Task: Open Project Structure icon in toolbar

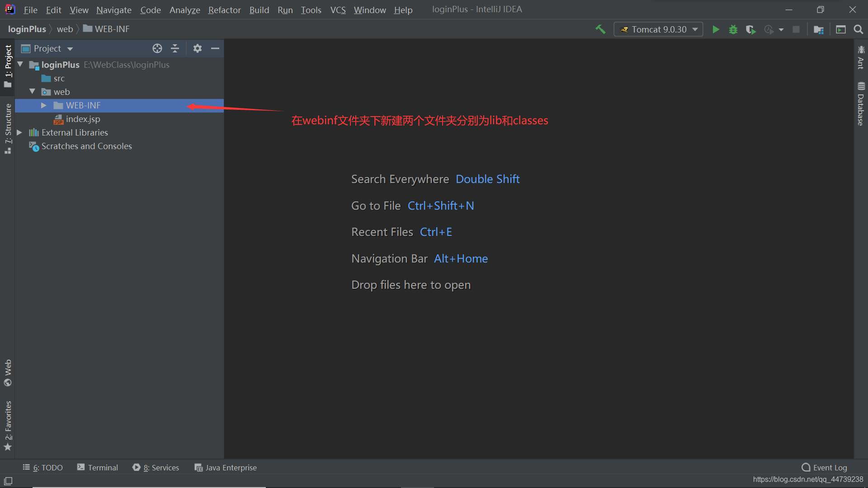Action: click(x=819, y=29)
